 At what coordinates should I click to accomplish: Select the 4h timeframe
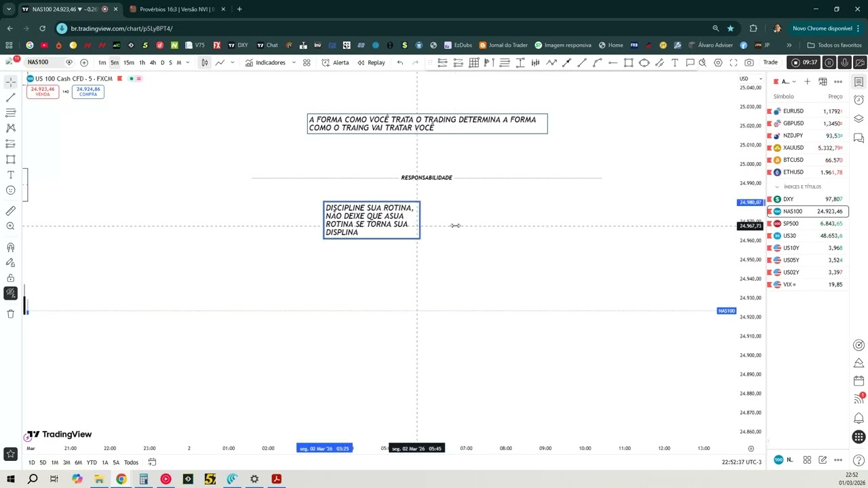point(153,62)
